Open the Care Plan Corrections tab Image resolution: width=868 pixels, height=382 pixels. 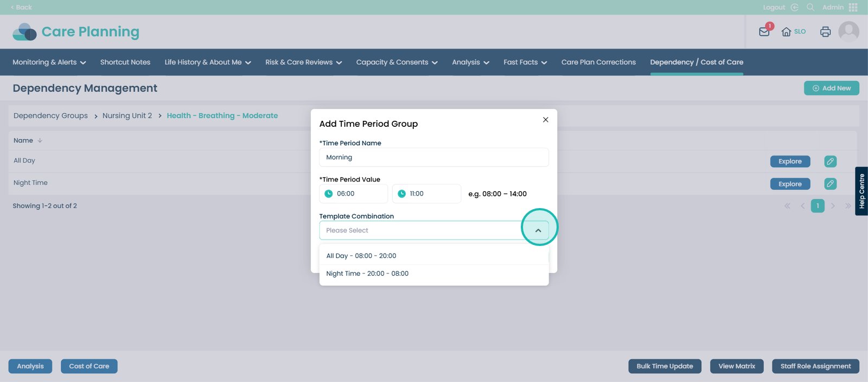point(598,62)
